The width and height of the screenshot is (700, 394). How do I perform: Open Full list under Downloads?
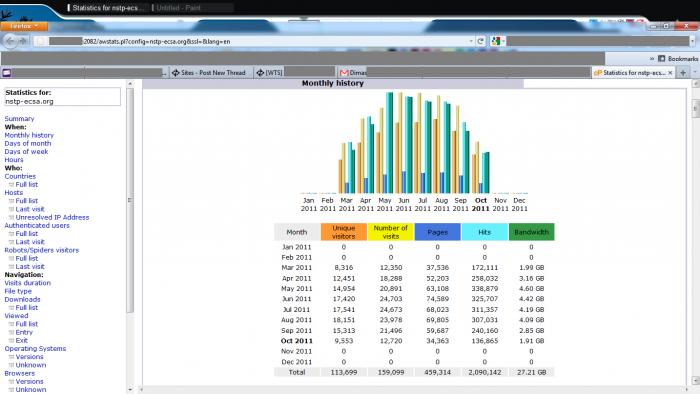point(27,307)
